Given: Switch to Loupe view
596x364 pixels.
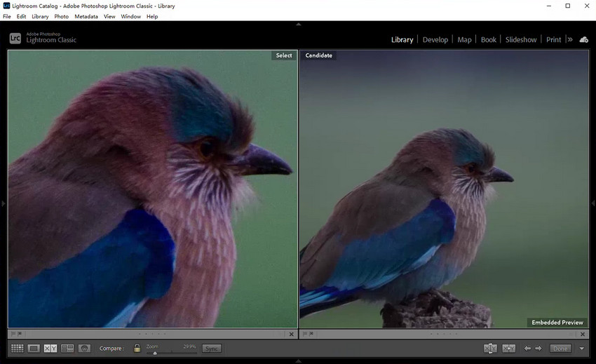Looking at the screenshot, I should pyautogui.click(x=34, y=348).
